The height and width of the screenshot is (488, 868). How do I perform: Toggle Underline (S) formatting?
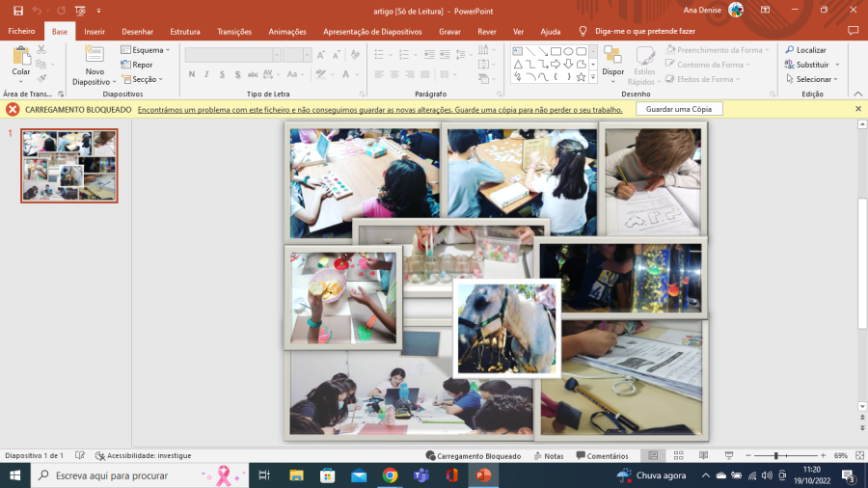pyautogui.click(x=222, y=74)
